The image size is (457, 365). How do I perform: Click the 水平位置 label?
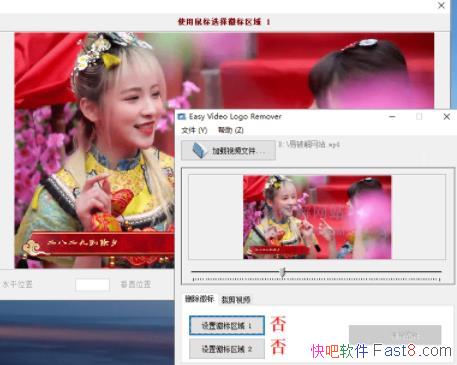click(x=17, y=284)
